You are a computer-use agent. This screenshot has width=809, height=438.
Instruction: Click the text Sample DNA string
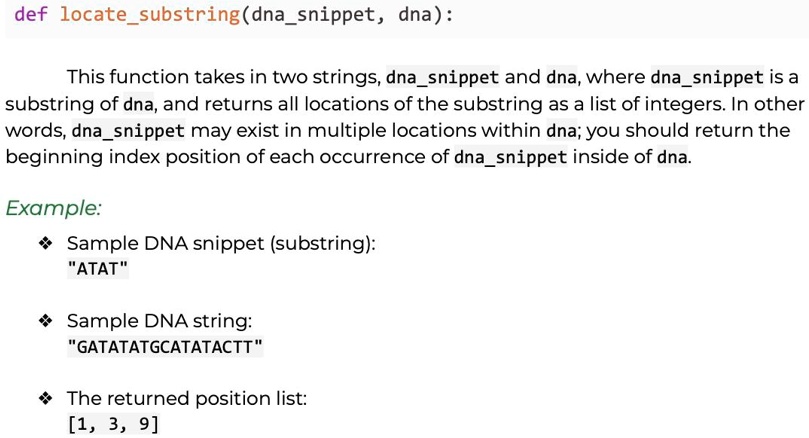pos(159,321)
